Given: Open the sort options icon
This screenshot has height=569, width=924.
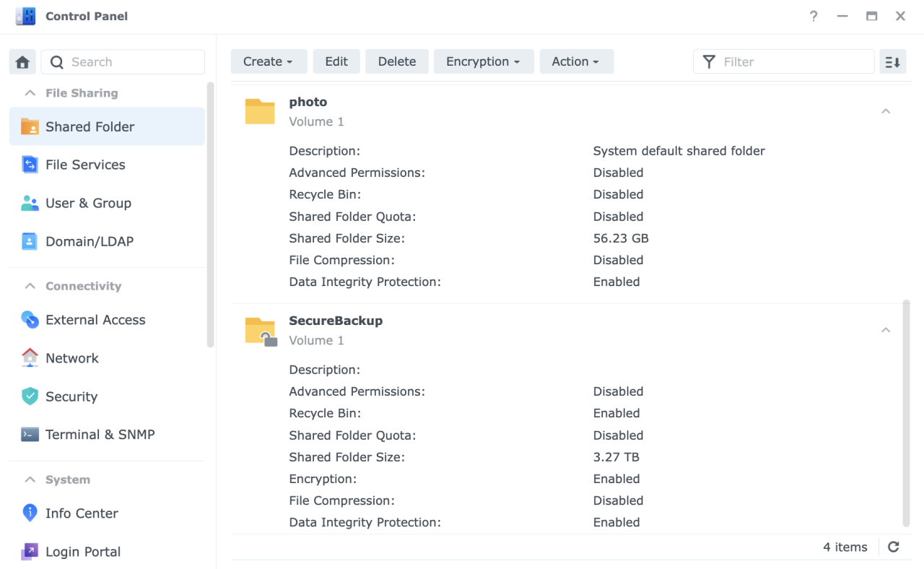Looking at the screenshot, I should 892,61.
